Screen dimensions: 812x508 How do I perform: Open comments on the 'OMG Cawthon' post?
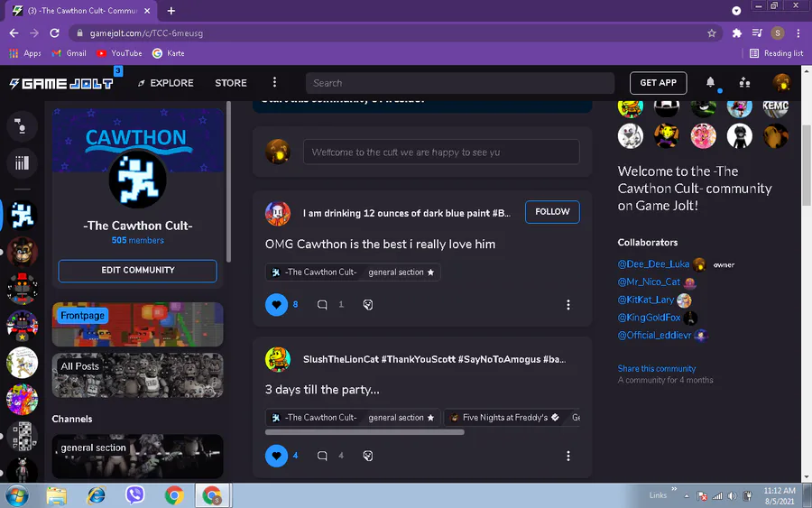(322, 304)
